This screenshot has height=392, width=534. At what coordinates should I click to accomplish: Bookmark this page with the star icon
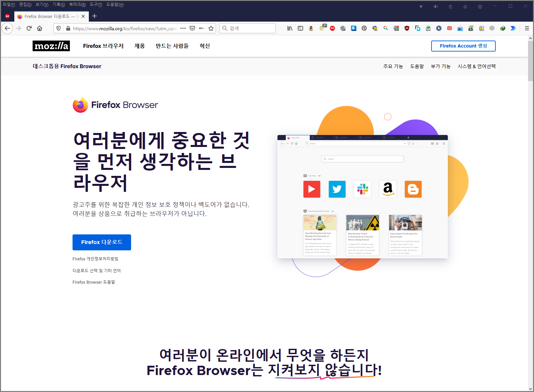pyautogui.click(x=211, y=28)
